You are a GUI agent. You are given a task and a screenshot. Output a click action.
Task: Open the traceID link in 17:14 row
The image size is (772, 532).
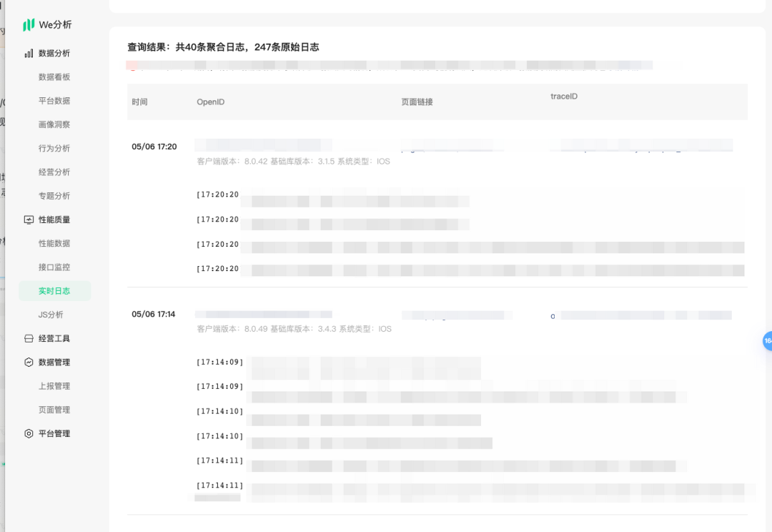pyautogui.click(x=641, y=315)
